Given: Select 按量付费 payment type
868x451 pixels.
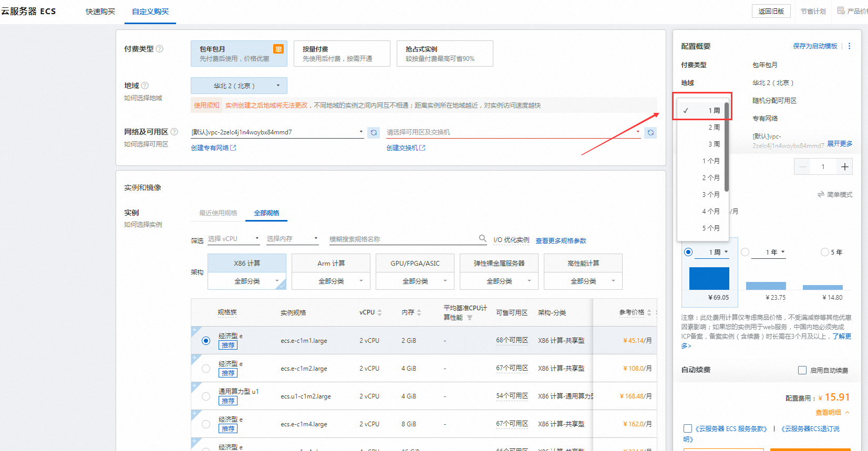Looking at the screenshot, I should (x=342, y=54).
